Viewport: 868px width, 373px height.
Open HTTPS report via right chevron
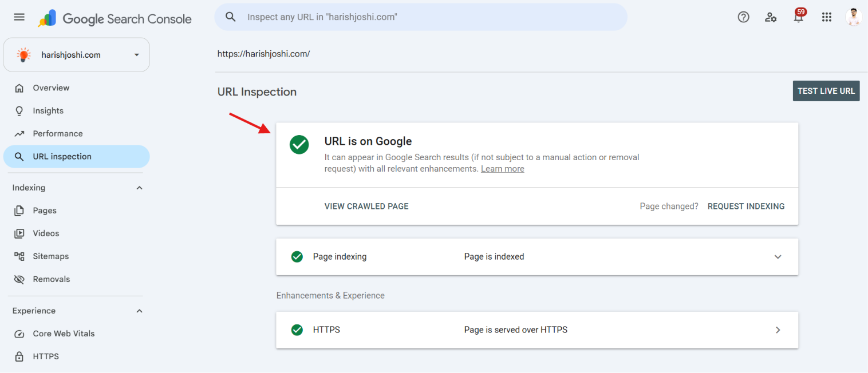[778, 330]
